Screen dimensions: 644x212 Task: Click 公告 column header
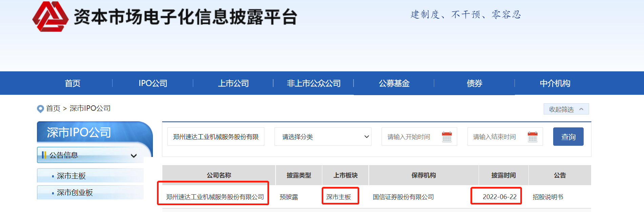(x=560, y=175)
